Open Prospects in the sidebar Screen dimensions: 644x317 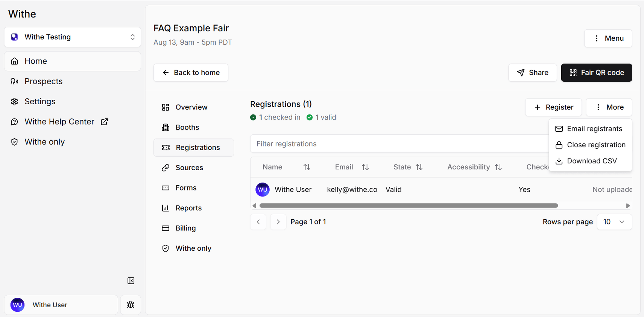coord(73,81)
